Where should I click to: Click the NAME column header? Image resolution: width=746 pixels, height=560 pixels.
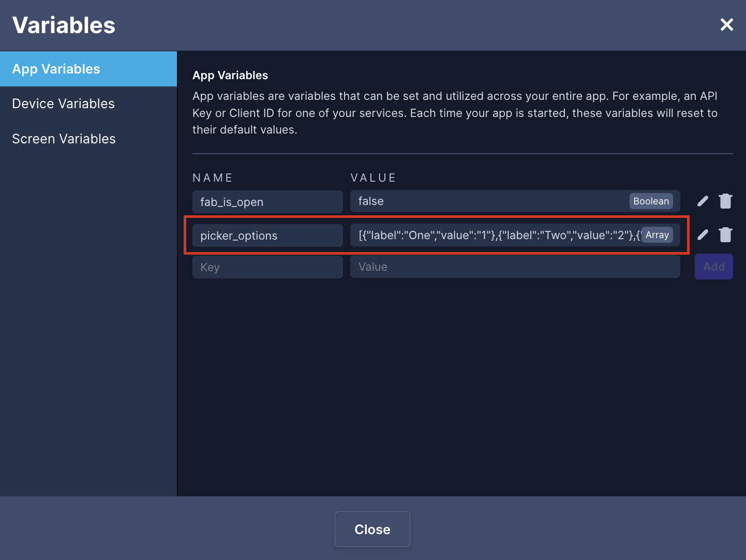(213, 178)
